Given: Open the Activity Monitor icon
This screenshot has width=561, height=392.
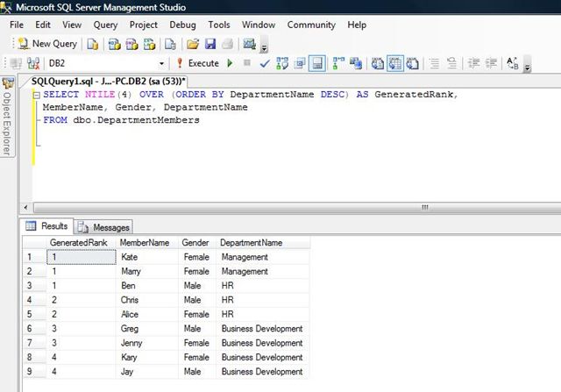Looking at the screenshot, I should tap(249, 44).
